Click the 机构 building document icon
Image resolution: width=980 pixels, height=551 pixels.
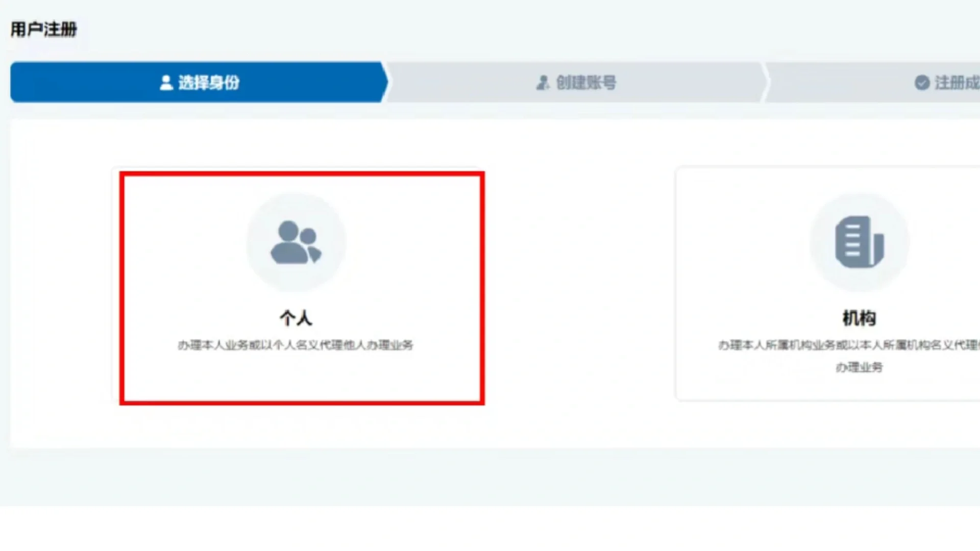(x=859, y=242)
